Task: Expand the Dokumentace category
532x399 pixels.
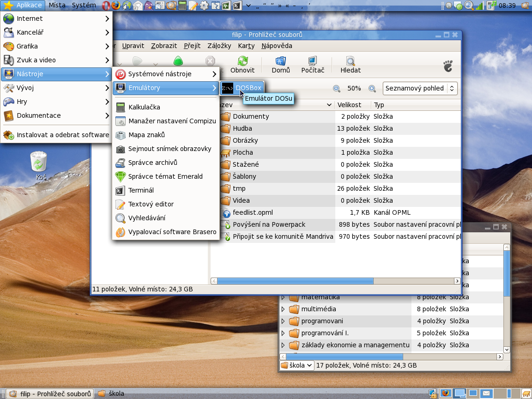Action: [56, 116]
